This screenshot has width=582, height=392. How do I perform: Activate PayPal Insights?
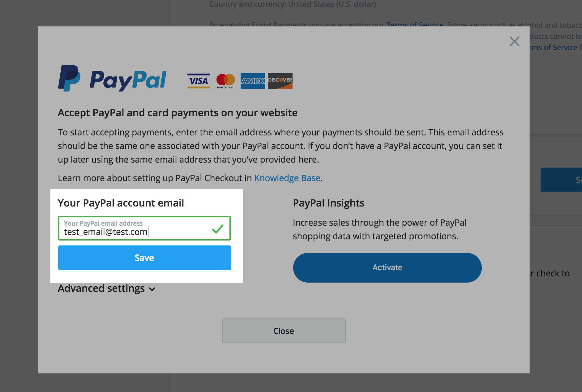coord(387,268)
